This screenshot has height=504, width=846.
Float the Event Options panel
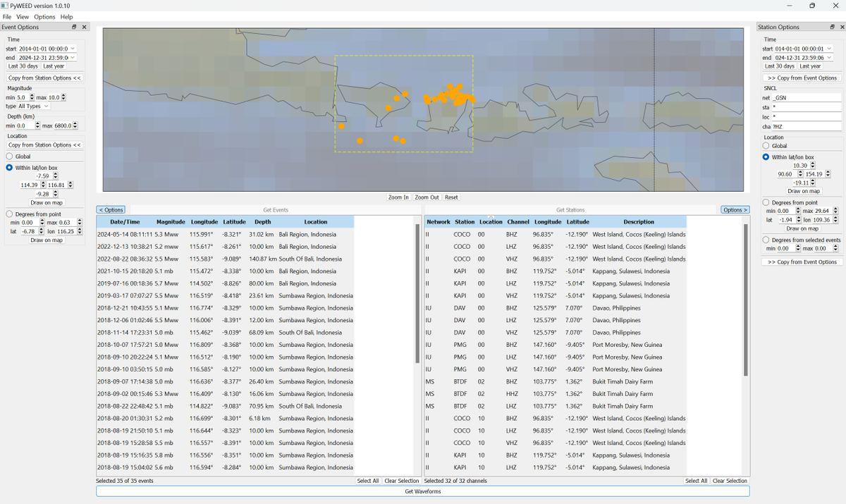[74, 27]
